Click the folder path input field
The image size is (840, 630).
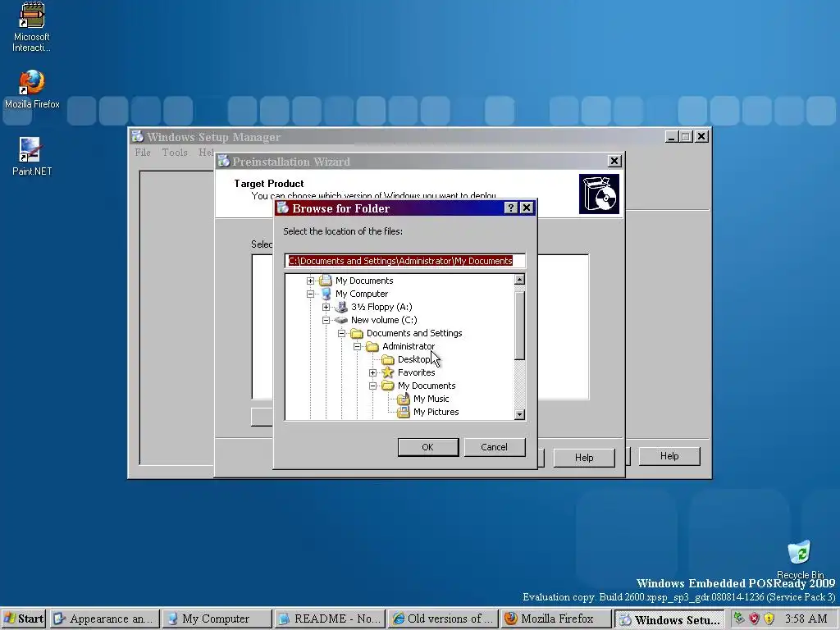405,261
